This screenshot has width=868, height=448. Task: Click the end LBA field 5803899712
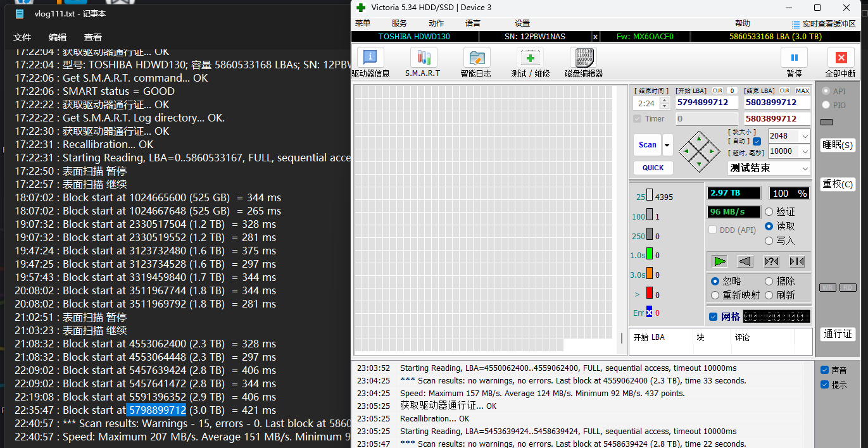click(777, 102)
